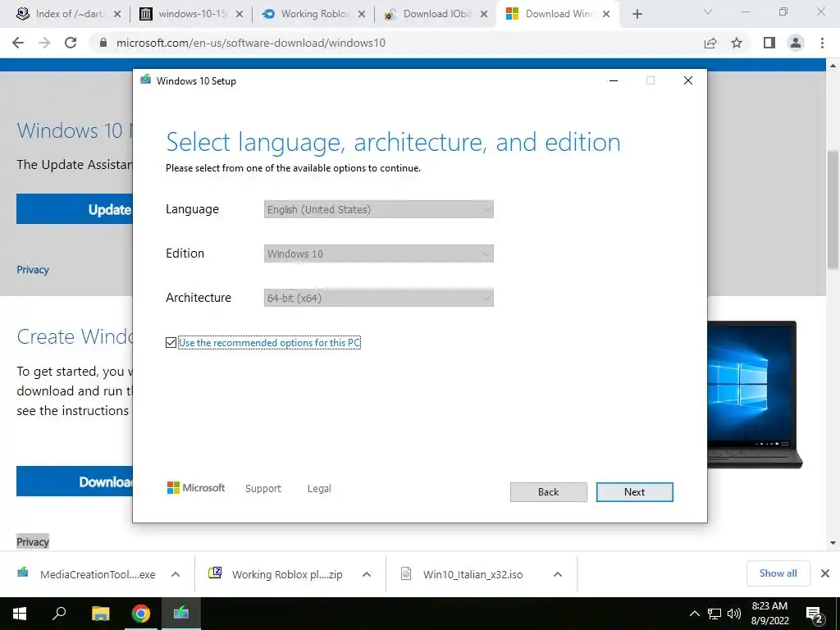Open Chrome's three-dot menu

(822, 43)
